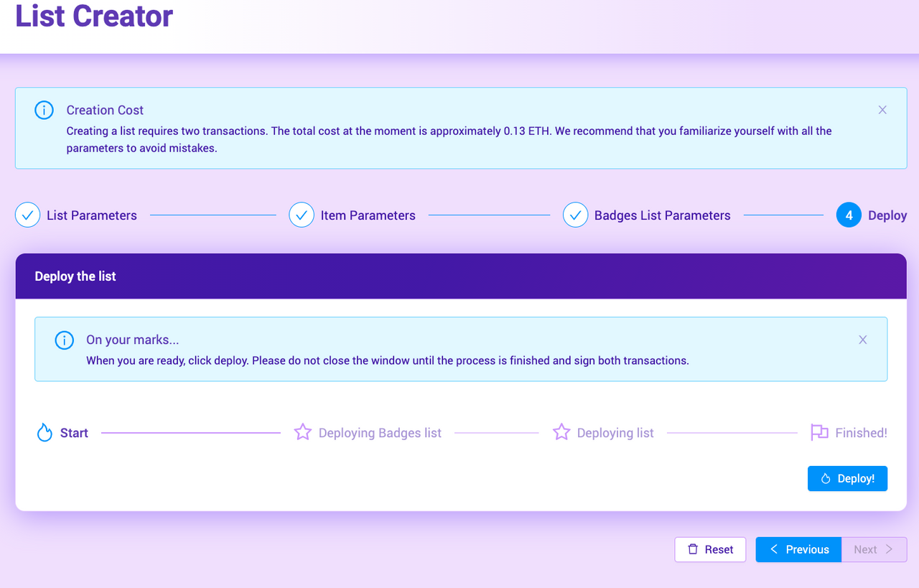Dismiss the Creation Cost alert
This screenshot has width=919, height=588.
tap(882, 110)
